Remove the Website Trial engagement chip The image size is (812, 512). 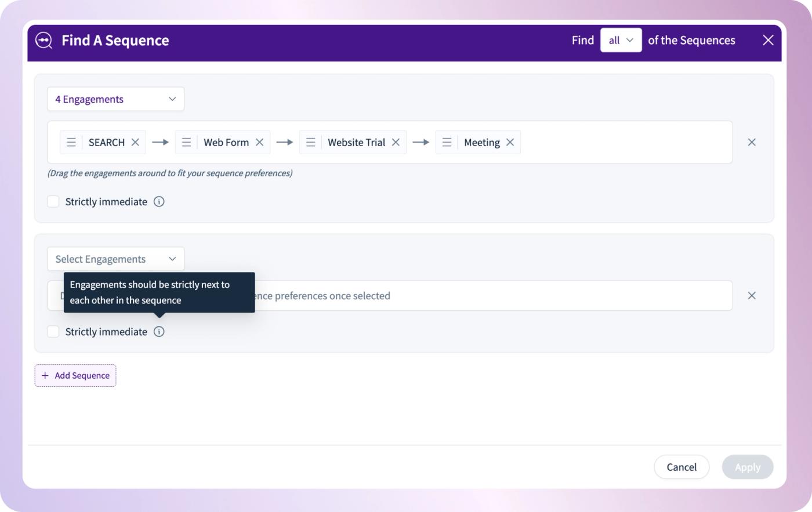(396, 142)
